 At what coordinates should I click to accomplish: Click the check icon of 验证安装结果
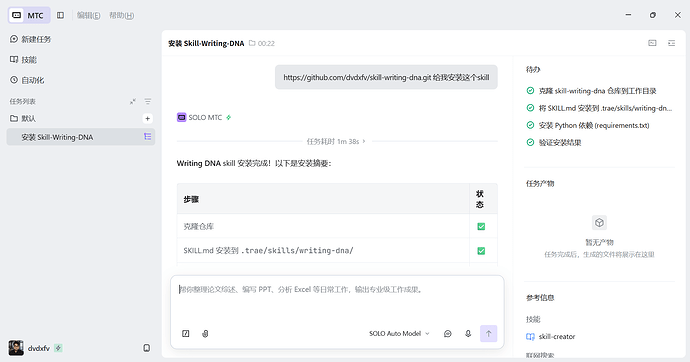(x=530, y=143)
